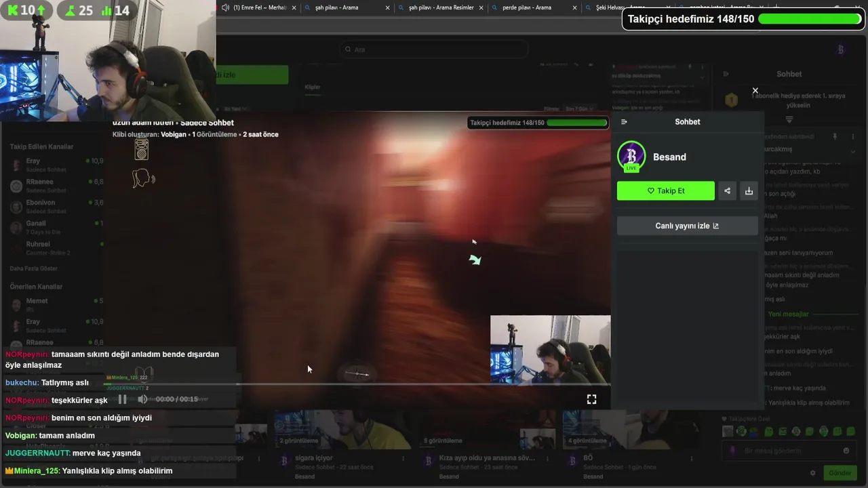Viewport: 868px width, 488px height.
Task: Open the Son 7 Gün filter dropdown
Action: [579, 108]
